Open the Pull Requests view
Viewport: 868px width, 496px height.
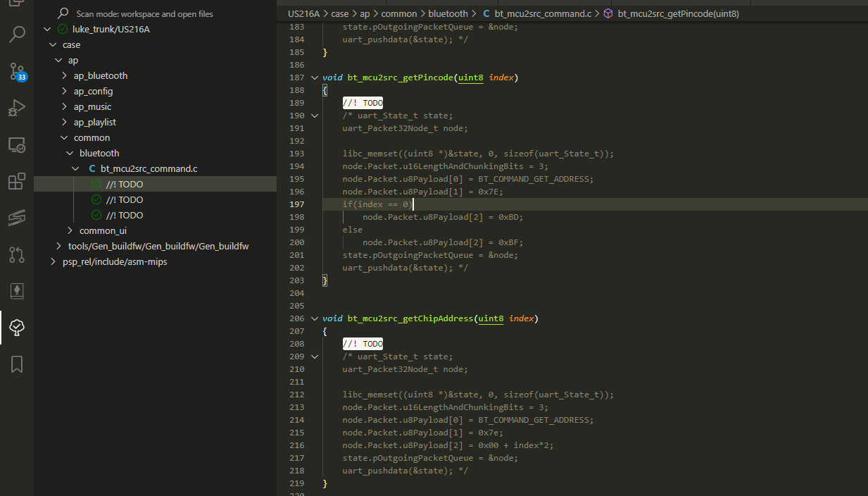17,254
